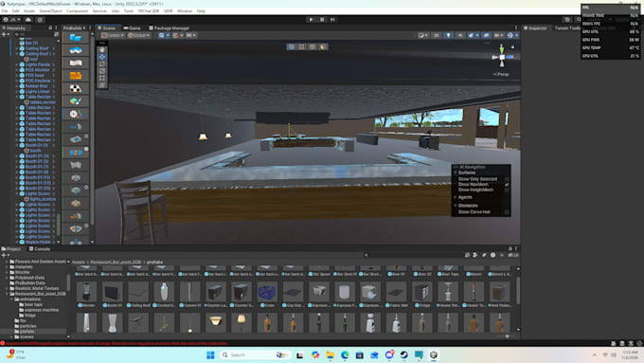Select the hand View tool

coord(102,49)
